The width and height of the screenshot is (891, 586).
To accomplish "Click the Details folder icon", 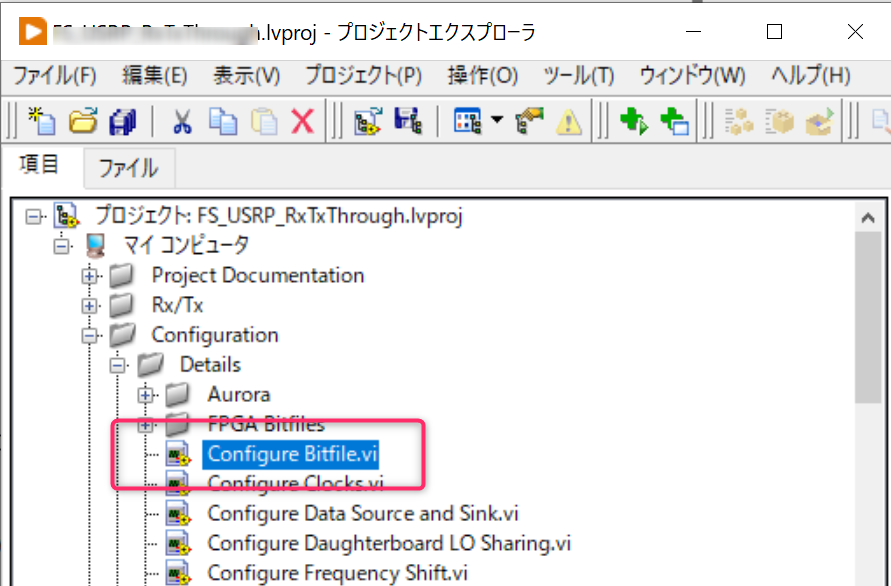I will [x=151, y=364].
